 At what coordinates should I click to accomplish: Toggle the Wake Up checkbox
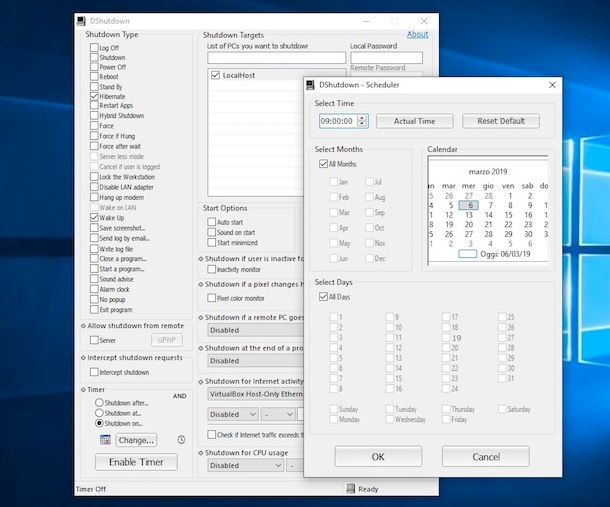[94, 218]
